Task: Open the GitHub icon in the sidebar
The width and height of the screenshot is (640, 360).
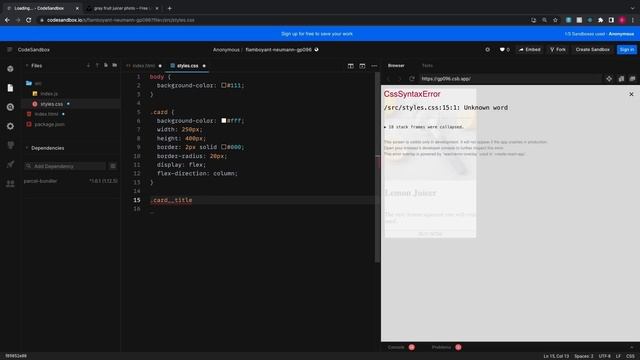Action: pos(10,145)
